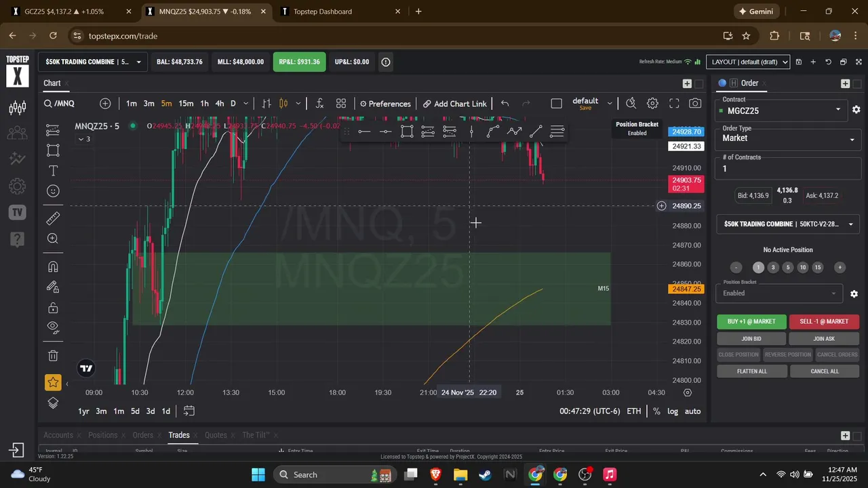Take a chart snapshot with camera icon
This screenshot has width=868, height=488.
tap(695, 104)
